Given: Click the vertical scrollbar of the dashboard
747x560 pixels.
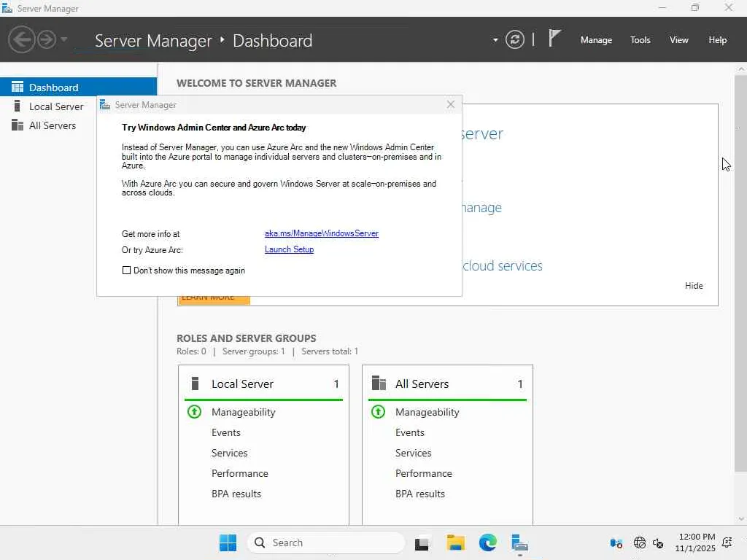Looking at the screenshot, I should click(x=741, y=274).
